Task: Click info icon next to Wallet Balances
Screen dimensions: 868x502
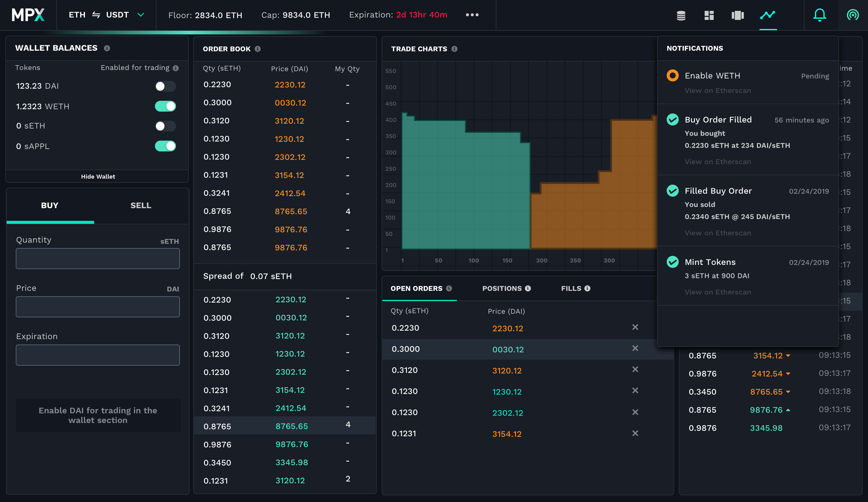Action: [107, 48]
